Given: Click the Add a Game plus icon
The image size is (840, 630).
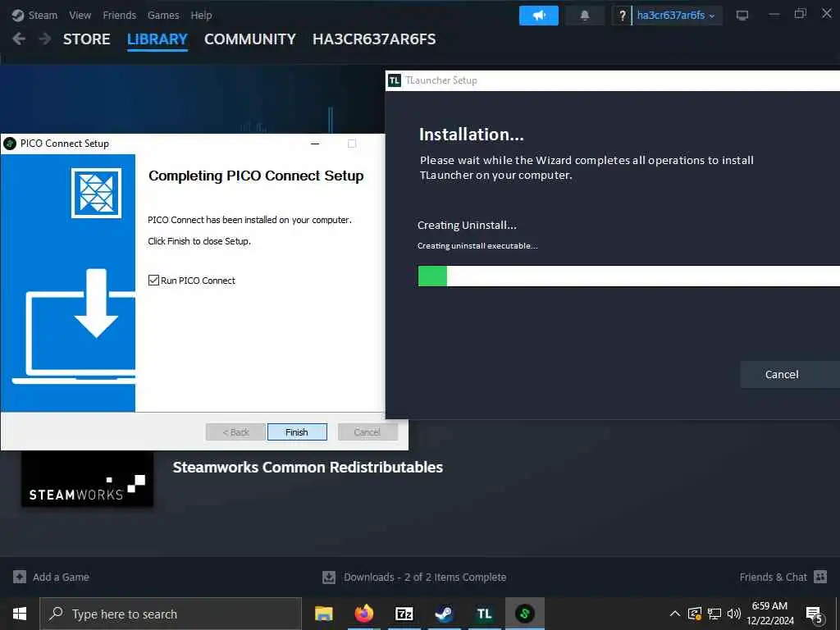Looking at the screenshot, I should [x=20, y=577].
